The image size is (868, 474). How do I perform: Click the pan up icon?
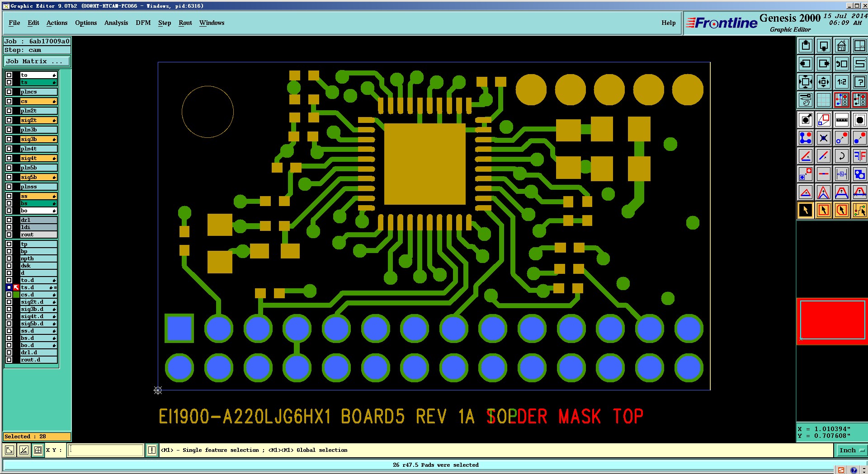pyautogui.click(x=806, y=46)
